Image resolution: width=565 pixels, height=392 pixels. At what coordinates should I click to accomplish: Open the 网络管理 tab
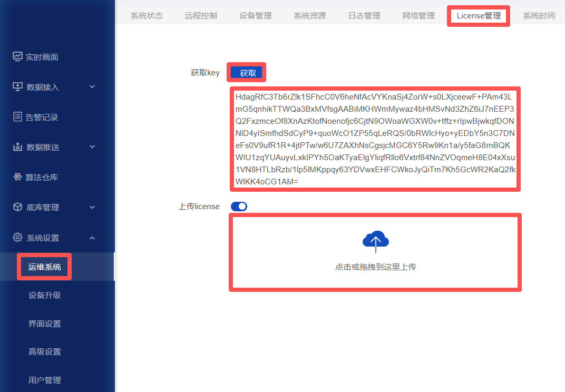coord(418,16)
